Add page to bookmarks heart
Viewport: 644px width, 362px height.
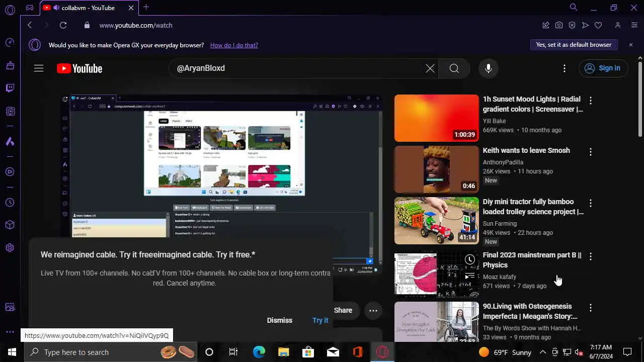pyautogui.click(x=598, y=25)
